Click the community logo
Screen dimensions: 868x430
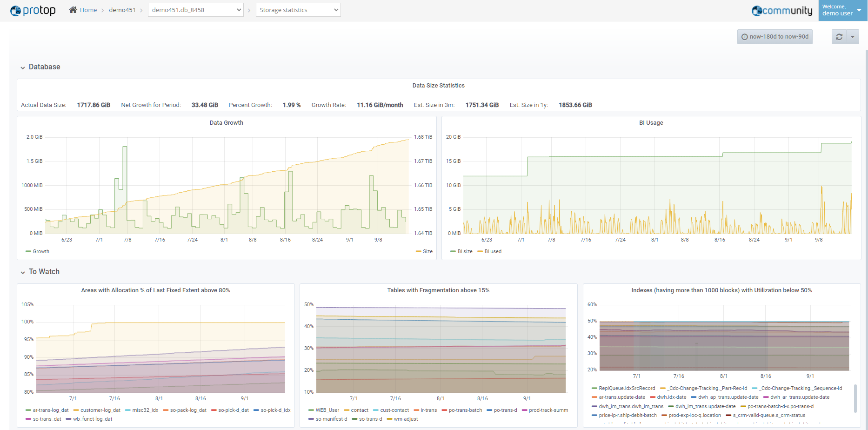782,10
